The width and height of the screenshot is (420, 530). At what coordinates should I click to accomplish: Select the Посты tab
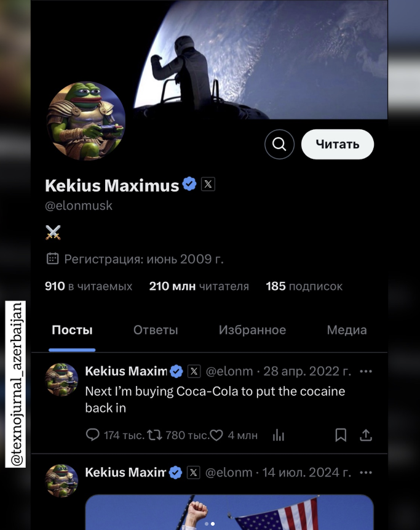[x=72, y=330]
